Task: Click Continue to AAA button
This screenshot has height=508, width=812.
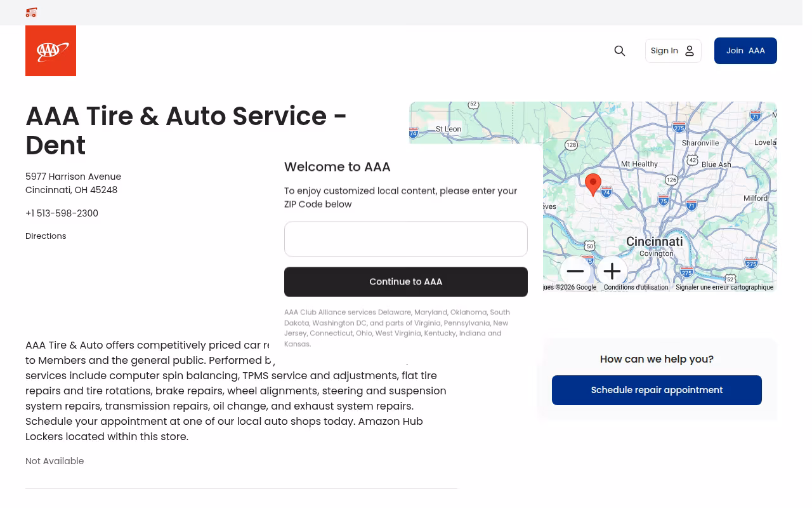Action: (x=406, y=281)
